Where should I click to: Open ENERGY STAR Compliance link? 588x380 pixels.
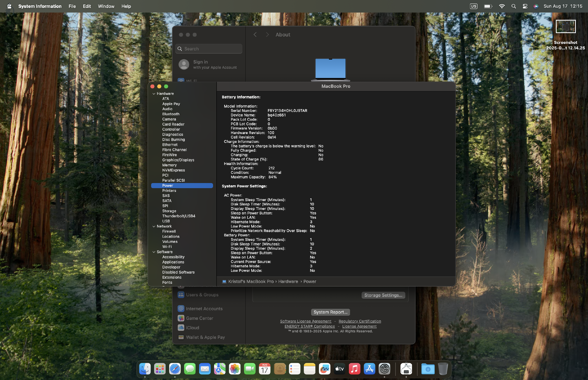310,326
